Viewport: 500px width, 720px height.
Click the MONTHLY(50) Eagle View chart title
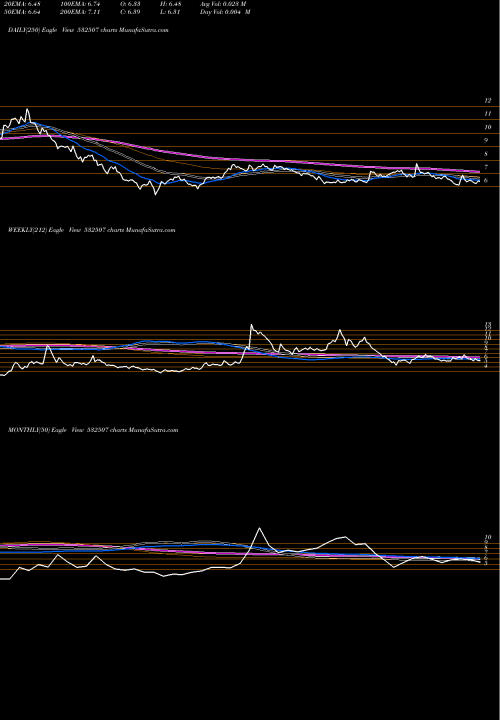tap(93, 430)
